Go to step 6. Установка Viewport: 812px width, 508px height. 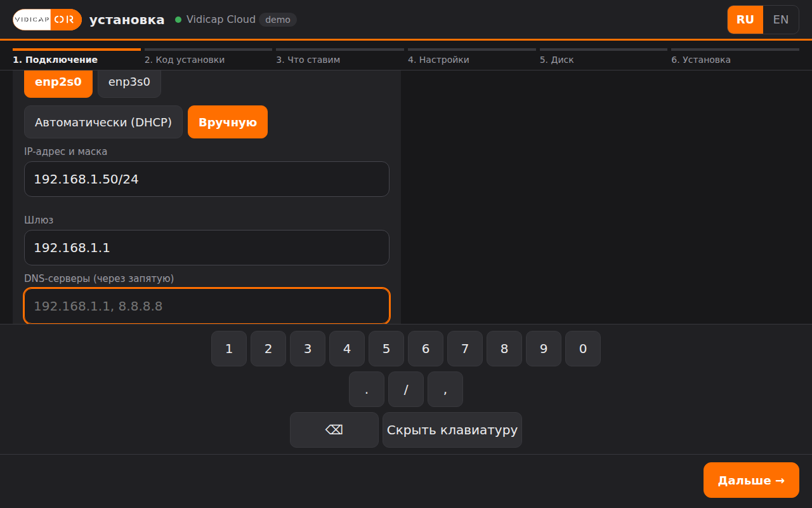click(x=735, y=57)
